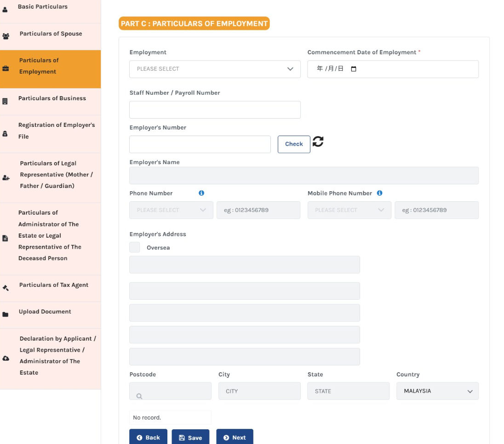The height and width of the screenshot is (444, 504).
Task: Click the refresh icon beside Check
Action: [x=318, y=142]
